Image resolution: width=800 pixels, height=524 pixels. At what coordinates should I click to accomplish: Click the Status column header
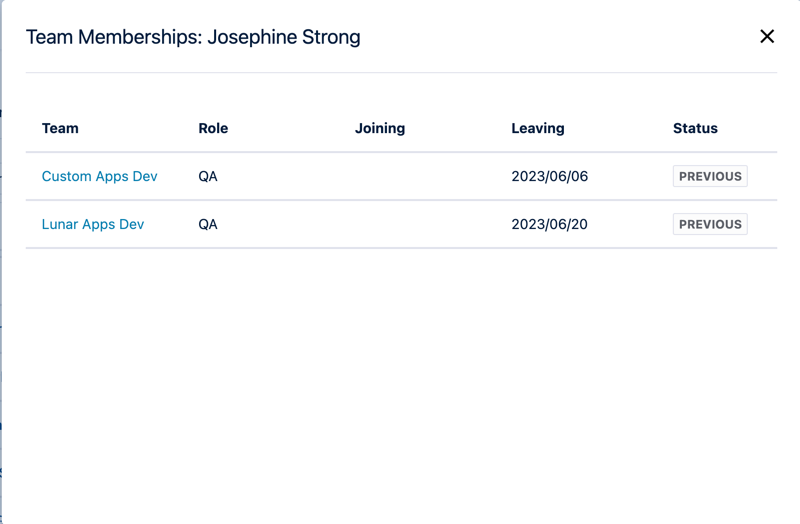[x=695, y=128]
